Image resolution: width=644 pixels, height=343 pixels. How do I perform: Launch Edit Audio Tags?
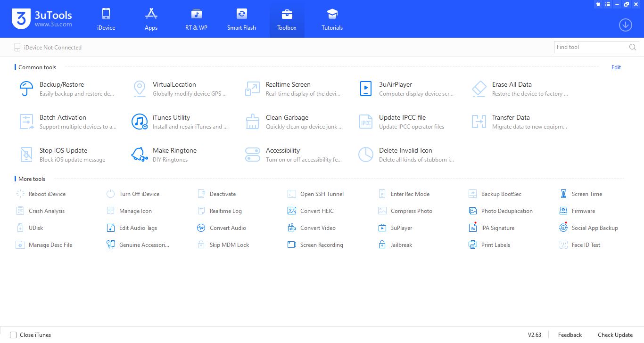[x=132, y=228]
